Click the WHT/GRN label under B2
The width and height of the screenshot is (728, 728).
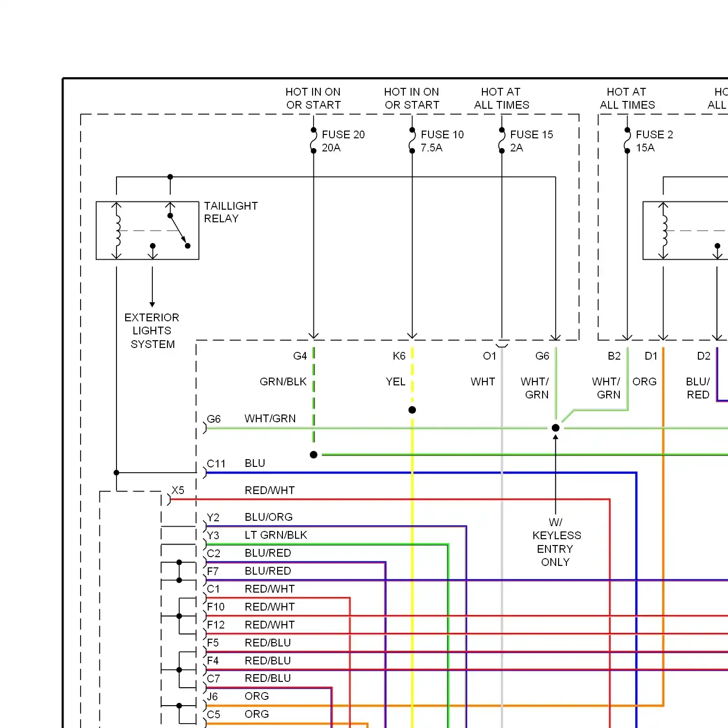click(x=606, y=388)
